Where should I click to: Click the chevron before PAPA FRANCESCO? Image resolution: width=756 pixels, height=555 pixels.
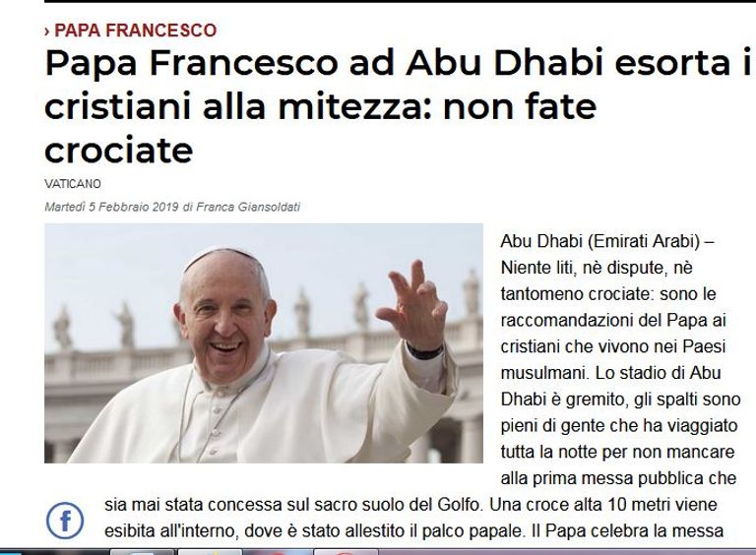tap(47, 31)
